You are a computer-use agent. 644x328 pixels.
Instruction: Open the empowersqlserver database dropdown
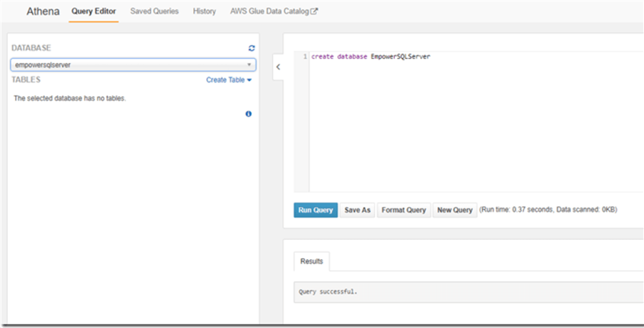(133, 64)
